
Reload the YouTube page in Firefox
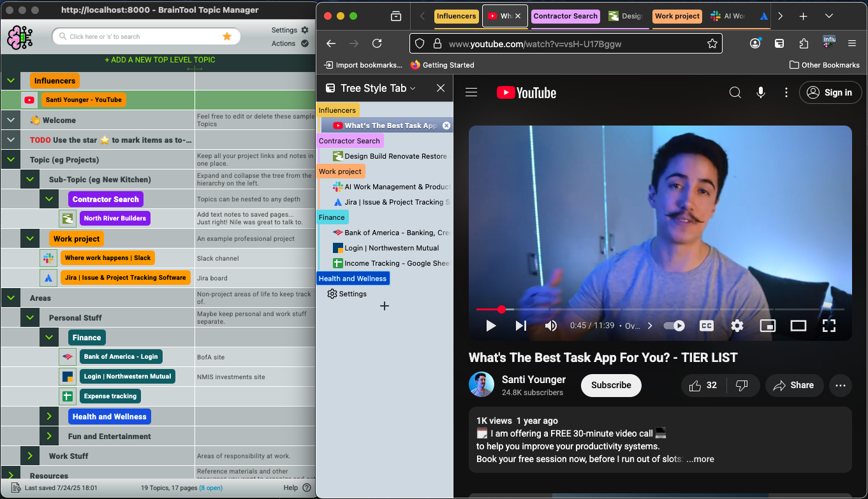point(377,43)
